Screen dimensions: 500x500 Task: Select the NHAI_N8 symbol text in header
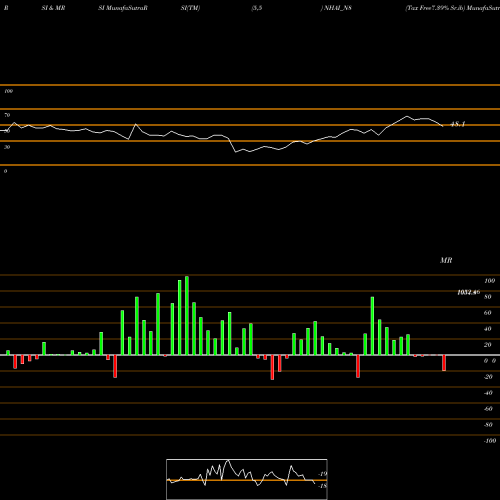pyautogui.click(x=337, y=8)
